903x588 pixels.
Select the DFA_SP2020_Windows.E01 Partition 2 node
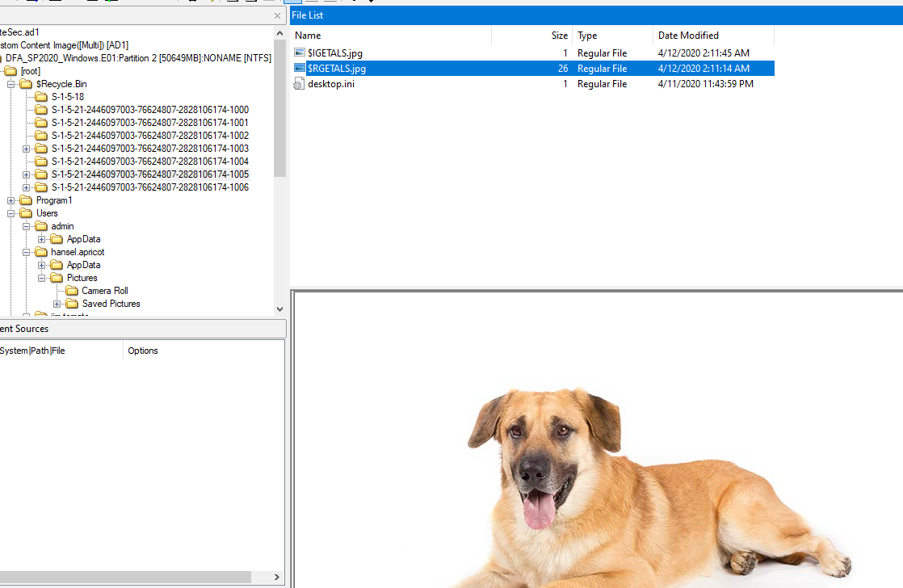138,58
